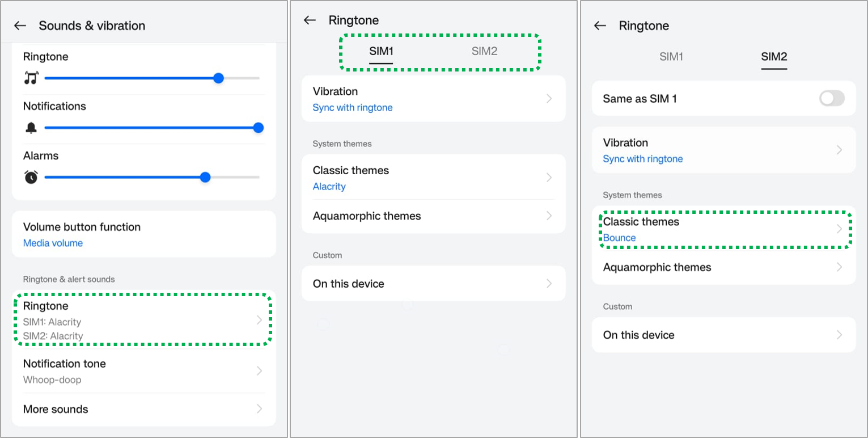This screenshot has height=438, width=868.
Task: Open Volume button function Media volume
Action: [x=143, y=234]
